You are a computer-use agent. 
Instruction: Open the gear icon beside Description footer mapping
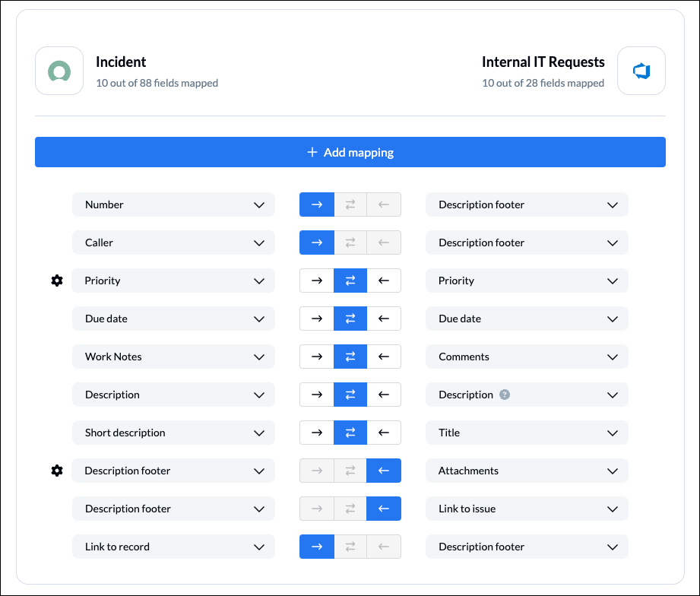pos(57,471)
